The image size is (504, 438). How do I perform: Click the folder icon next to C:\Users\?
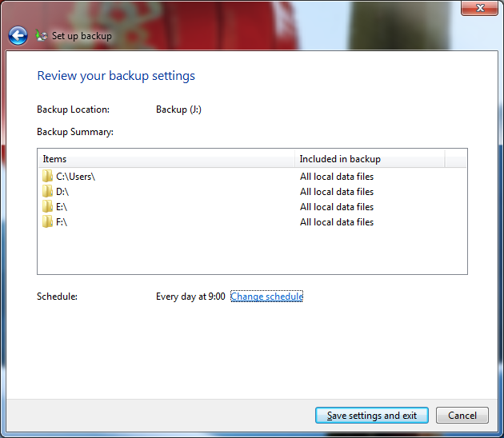[48, 177]
